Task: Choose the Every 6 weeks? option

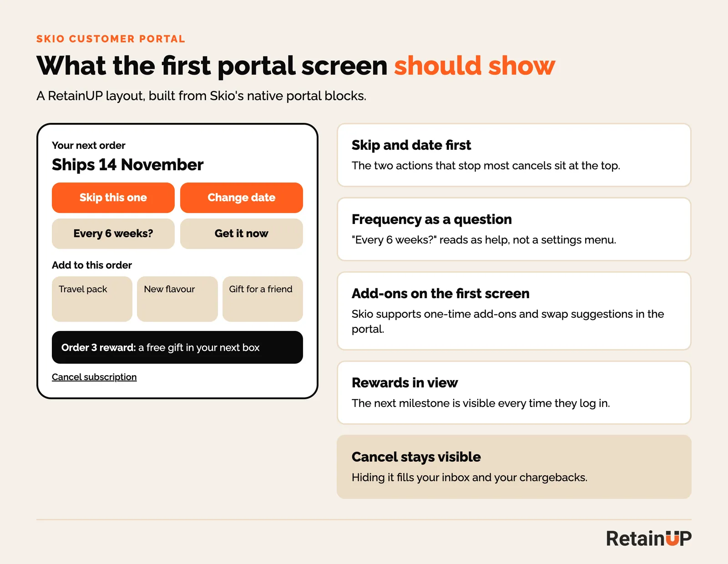Action: tap(113, 234)
